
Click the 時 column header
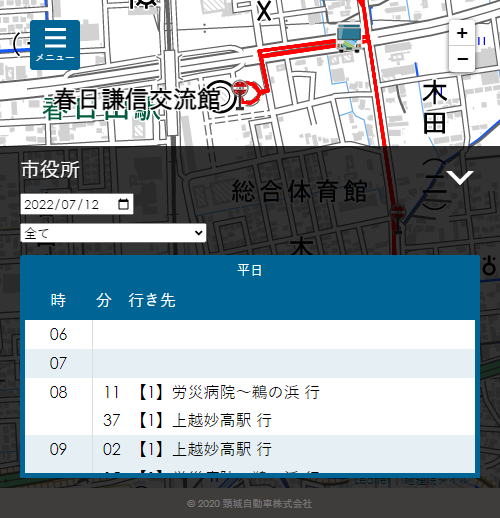click(58, 300)
